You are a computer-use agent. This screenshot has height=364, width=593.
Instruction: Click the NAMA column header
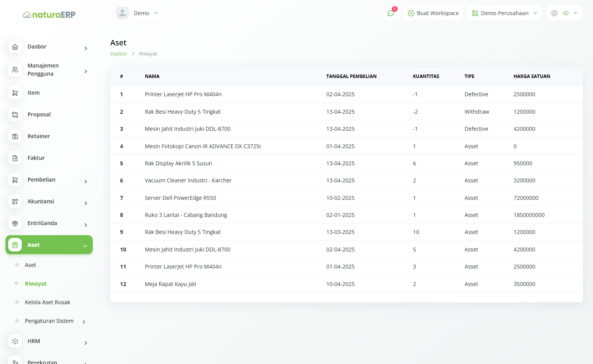pyautogui.click(x=152, y=76)
